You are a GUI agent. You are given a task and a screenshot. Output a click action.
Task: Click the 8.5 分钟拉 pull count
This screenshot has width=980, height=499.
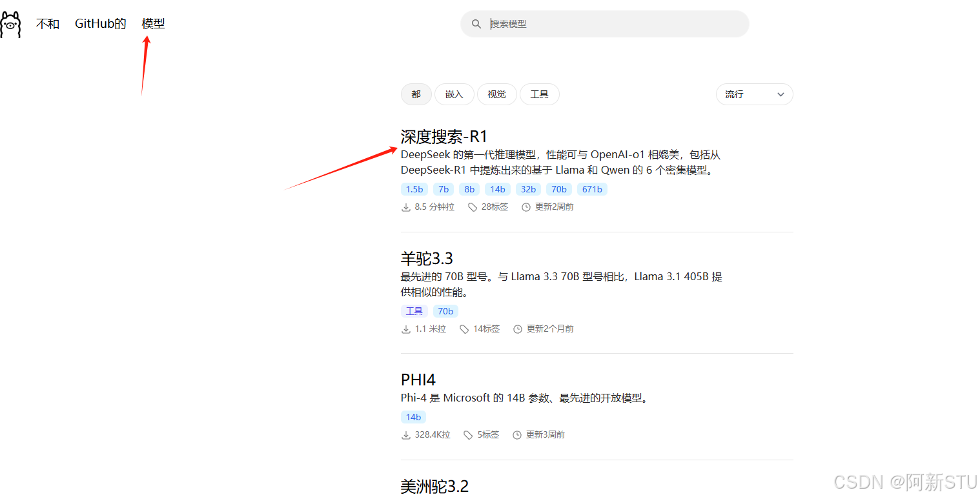coord(434,207)
